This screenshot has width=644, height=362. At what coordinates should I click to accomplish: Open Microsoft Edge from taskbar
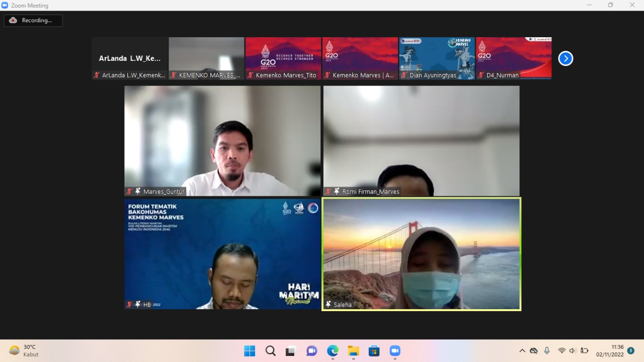pos(333,351)
